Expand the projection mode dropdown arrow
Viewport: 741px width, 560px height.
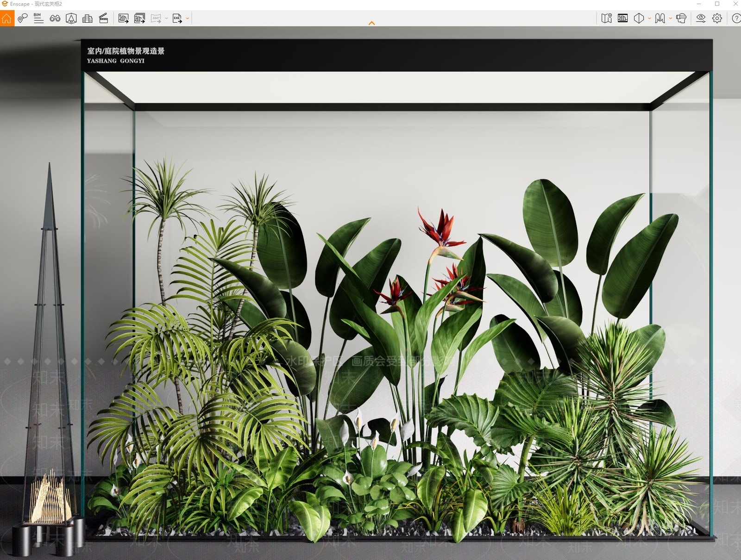point(649,19)
